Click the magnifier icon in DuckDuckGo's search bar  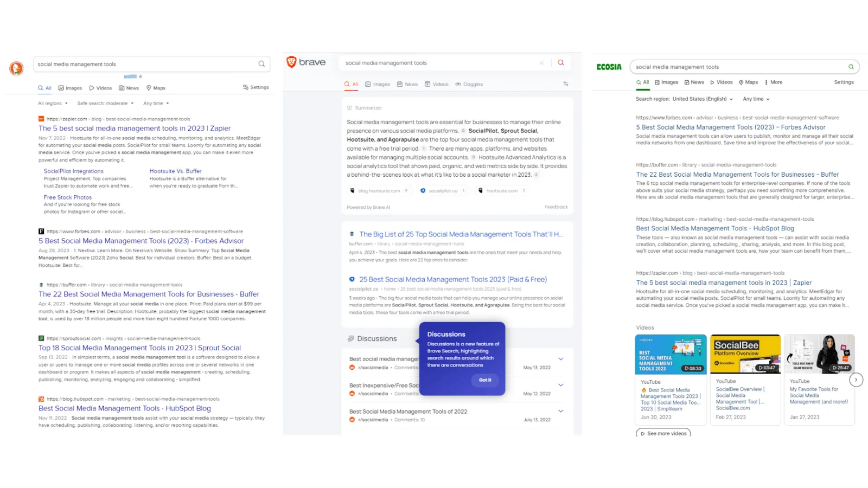[261, 63]
